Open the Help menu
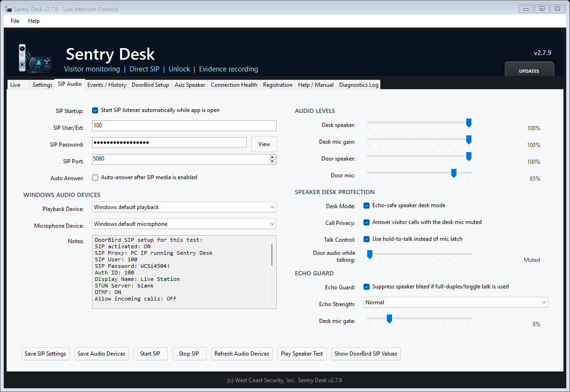Screen dimensions: 570x392 point(34,21)
